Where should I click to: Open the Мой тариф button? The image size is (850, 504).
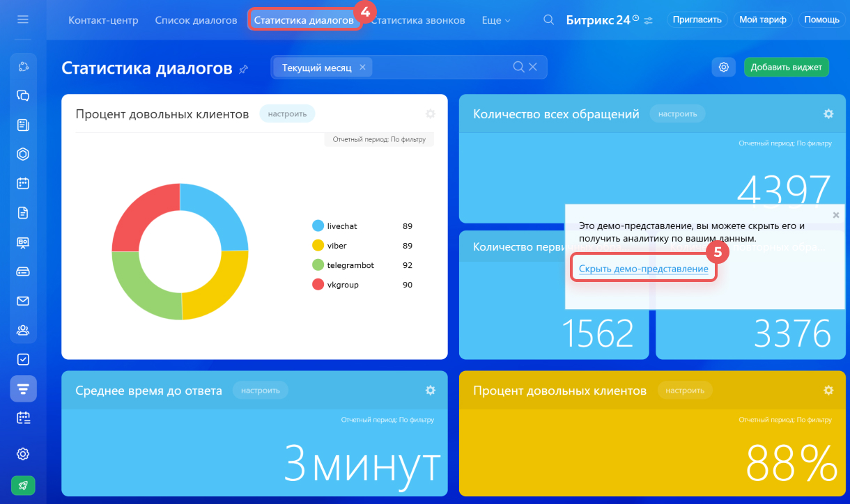pyautogui.click(x=763, y=19)
